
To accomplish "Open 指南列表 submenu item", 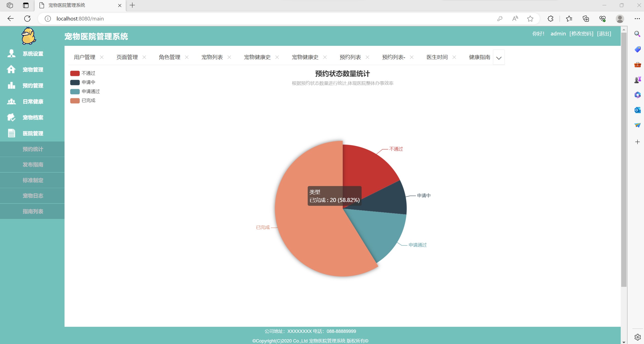I will point(32,211).
